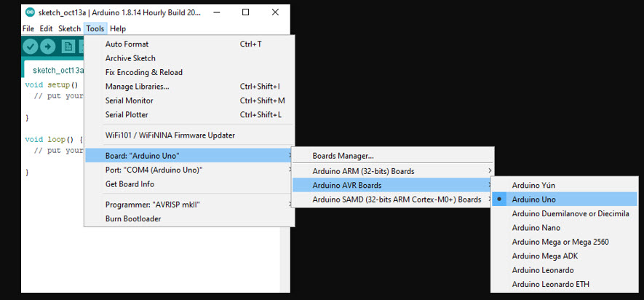This screenshot has height=300, width=644.
Task: Select Fix Encoding & Reload
Action: [x=189, y=72]
